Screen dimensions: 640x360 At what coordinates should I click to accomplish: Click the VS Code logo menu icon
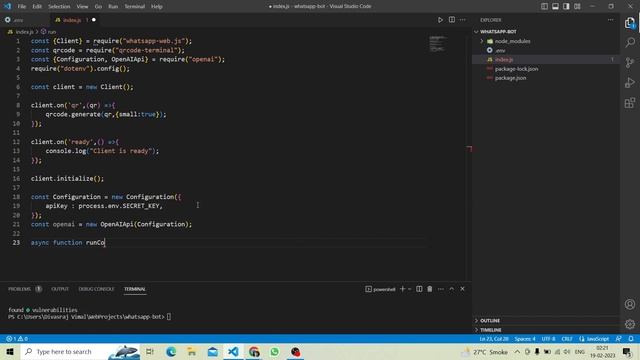click(7, 6)
